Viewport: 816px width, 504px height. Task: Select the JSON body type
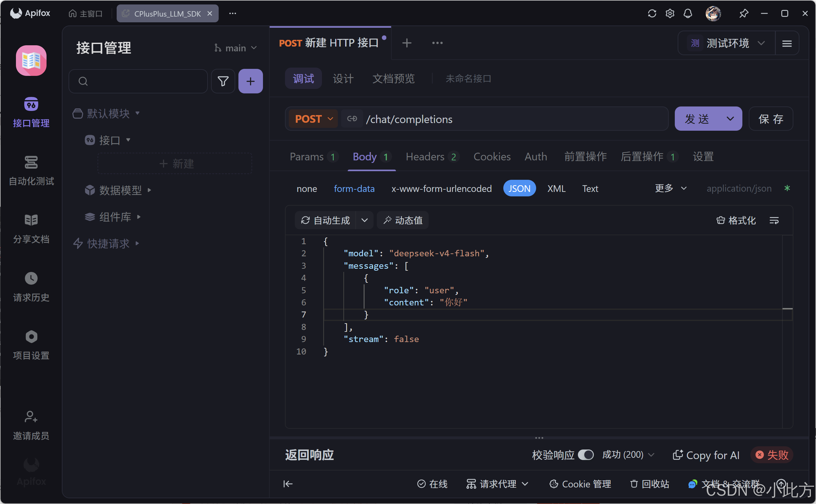(519, 188)
